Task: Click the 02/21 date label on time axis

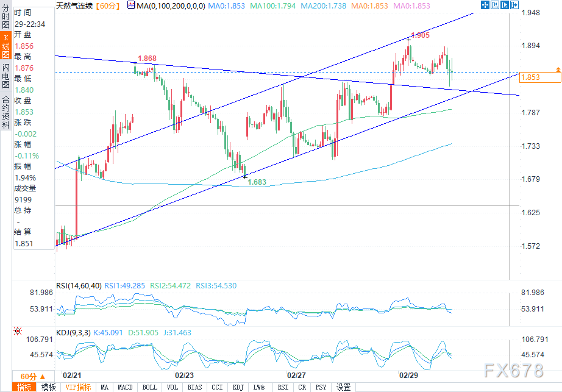Action: (x=72, y=375)
